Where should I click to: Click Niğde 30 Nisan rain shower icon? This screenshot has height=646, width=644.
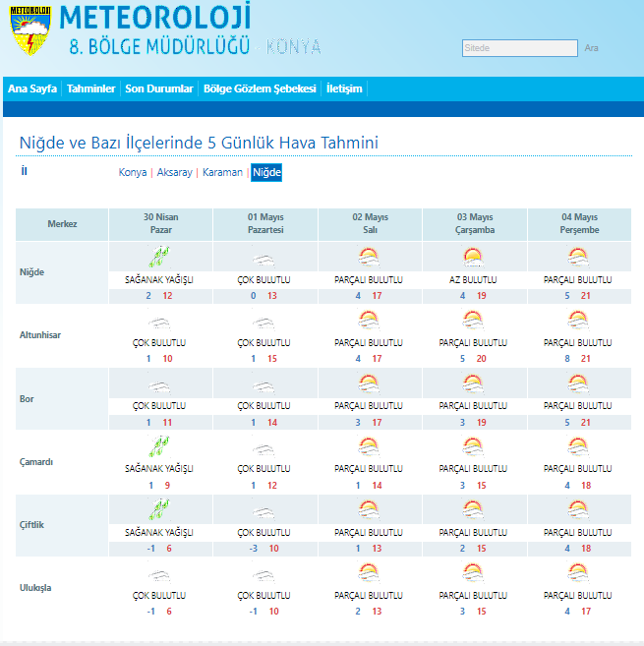coord(159,257)
